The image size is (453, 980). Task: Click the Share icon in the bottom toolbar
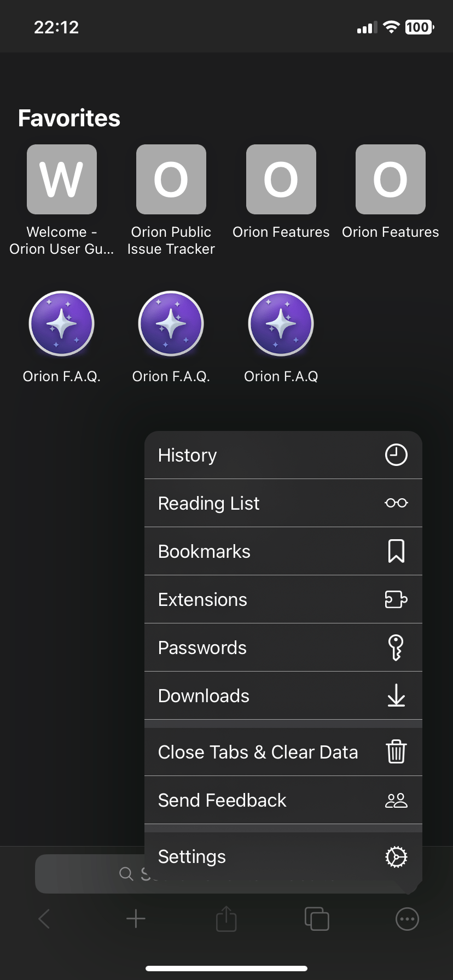coord(226,919)
